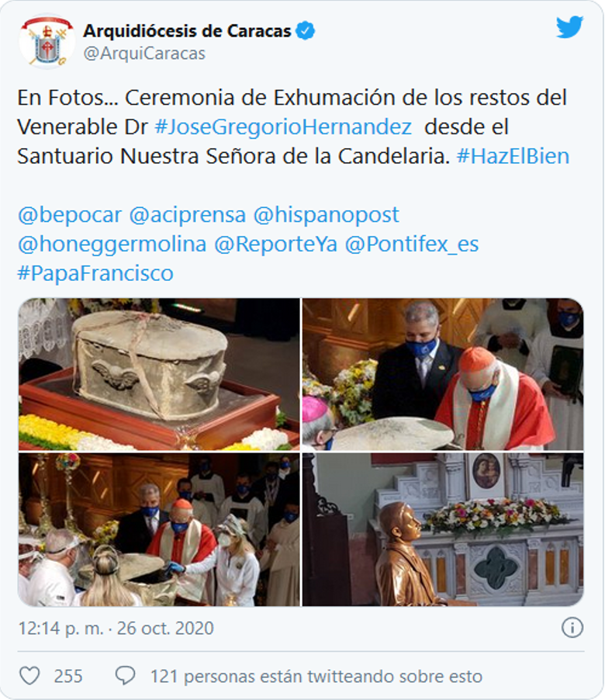Viewport: 605px width, 700px height.
Task: Click the @ArquiCaracas handle
Action: (x=144, y=54)
